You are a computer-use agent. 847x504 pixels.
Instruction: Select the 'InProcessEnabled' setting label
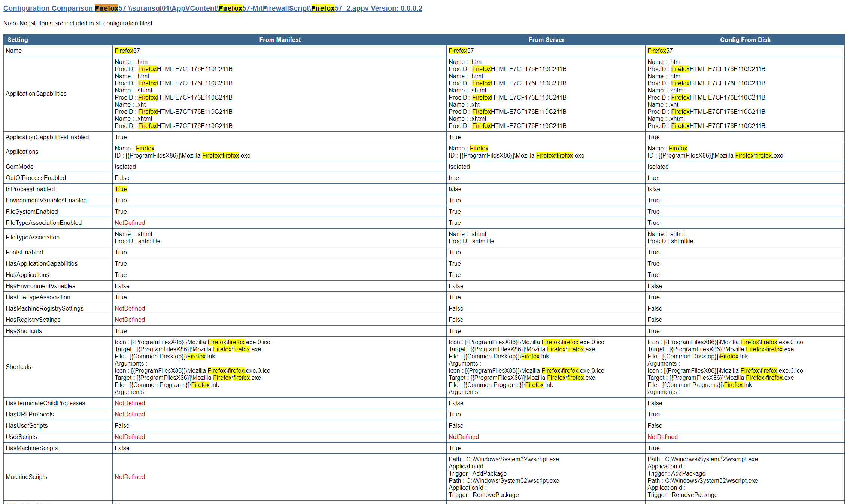click(30, 189)
